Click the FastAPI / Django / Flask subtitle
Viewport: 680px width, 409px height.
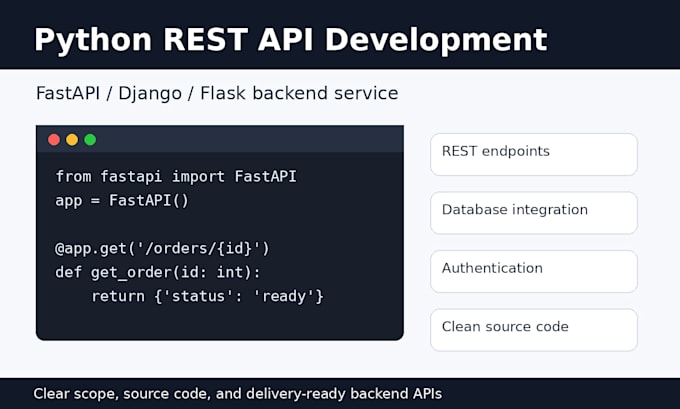[217, 94]
